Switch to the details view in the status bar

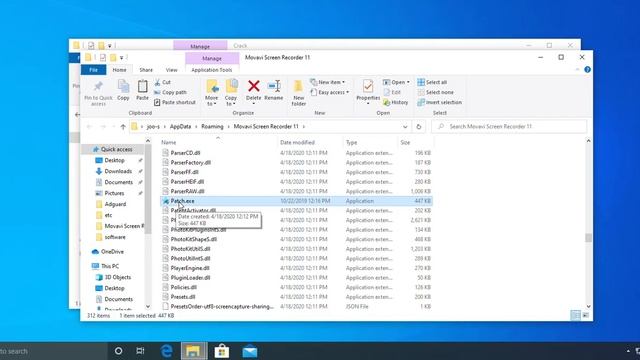575,315
